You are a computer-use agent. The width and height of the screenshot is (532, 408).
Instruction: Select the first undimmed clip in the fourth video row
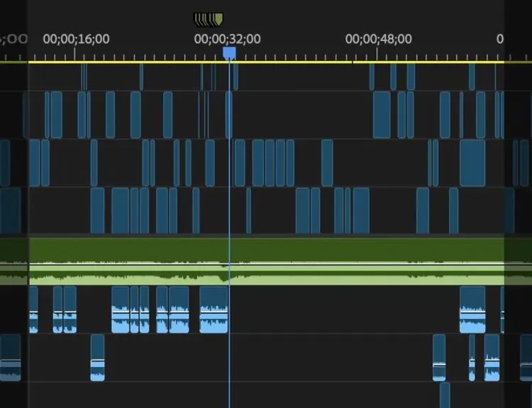[x=97, y=211]
